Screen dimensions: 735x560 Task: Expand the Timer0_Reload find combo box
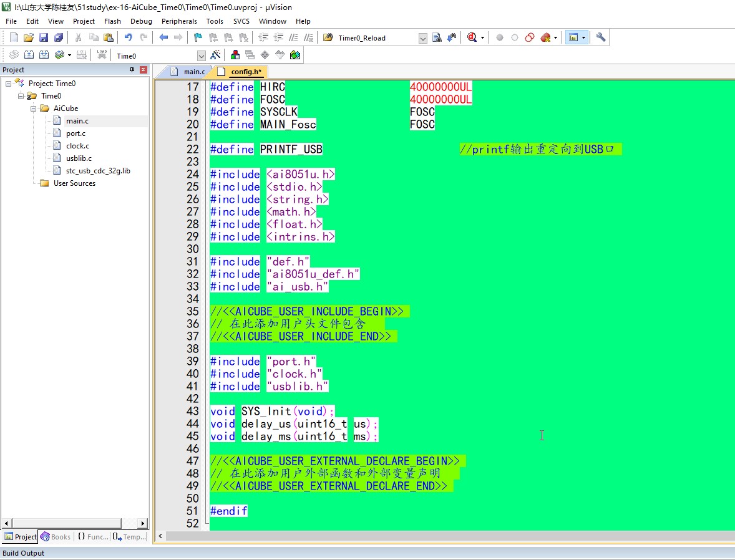422,38
